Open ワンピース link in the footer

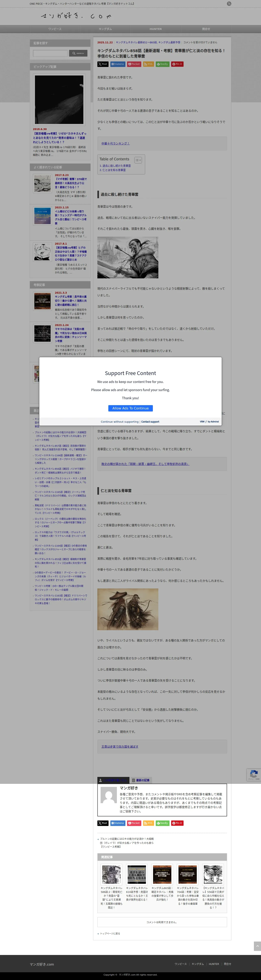click(x=181, y=964)
